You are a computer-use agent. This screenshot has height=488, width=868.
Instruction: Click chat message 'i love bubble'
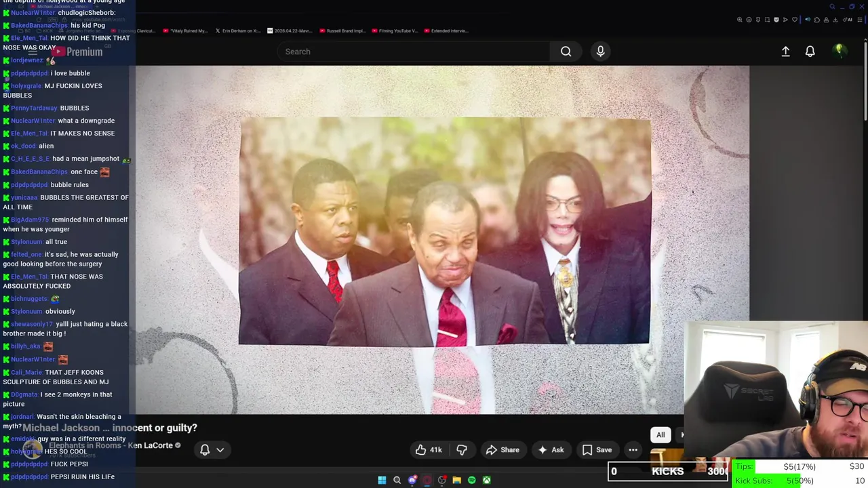[x=70, y=73]
